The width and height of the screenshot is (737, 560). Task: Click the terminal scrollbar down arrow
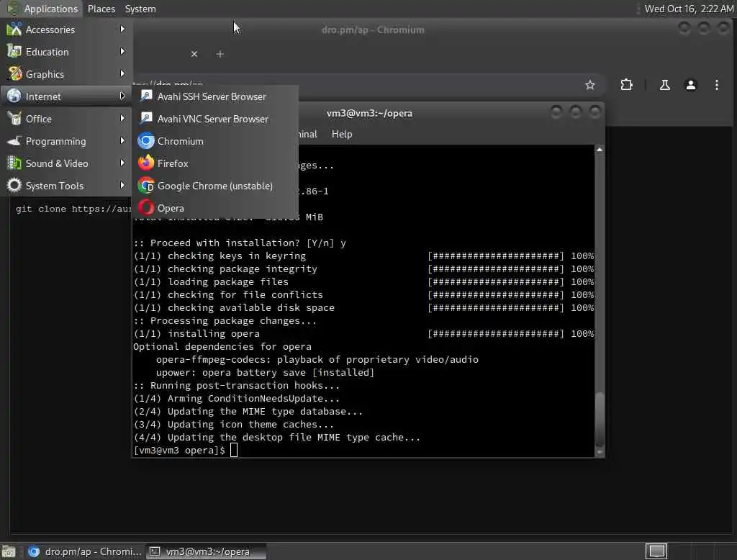coord(600,452)
